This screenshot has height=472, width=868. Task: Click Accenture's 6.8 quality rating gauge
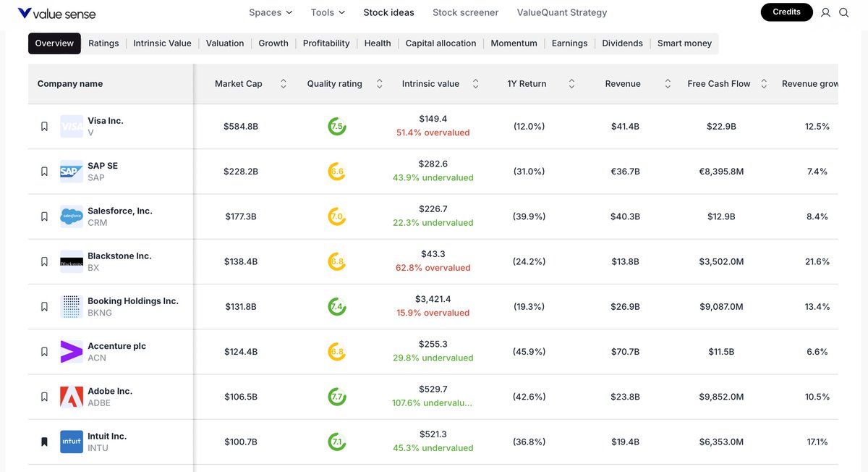(x=337, y=352)
